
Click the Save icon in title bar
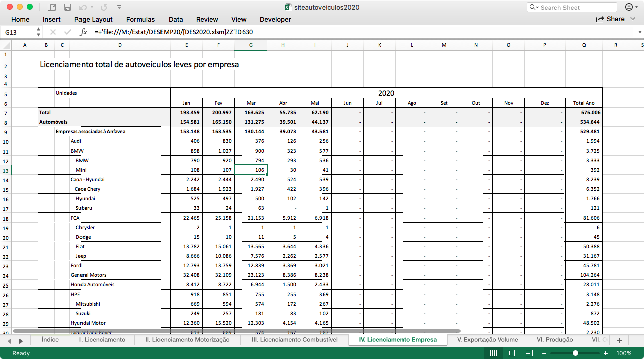click(x=67, y=7)
